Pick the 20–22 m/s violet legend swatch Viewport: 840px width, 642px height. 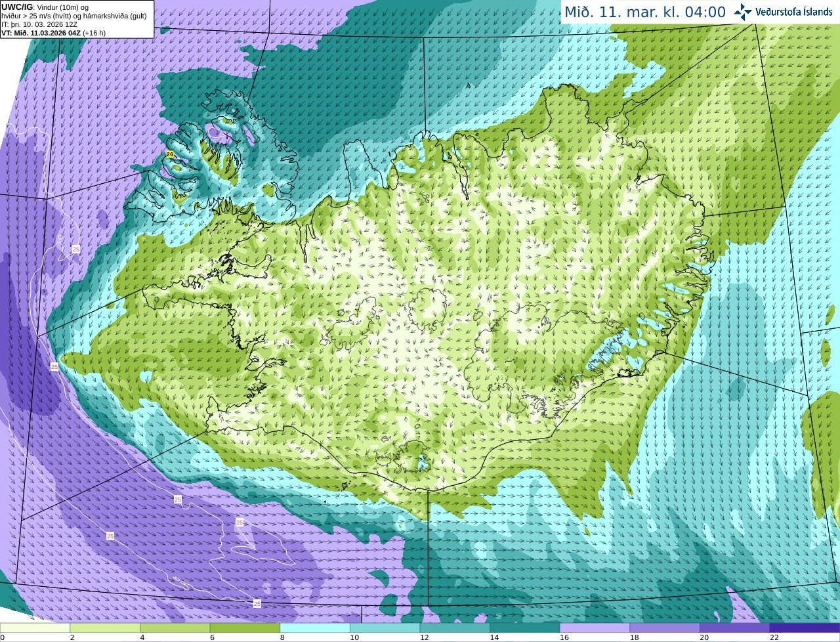735,628
